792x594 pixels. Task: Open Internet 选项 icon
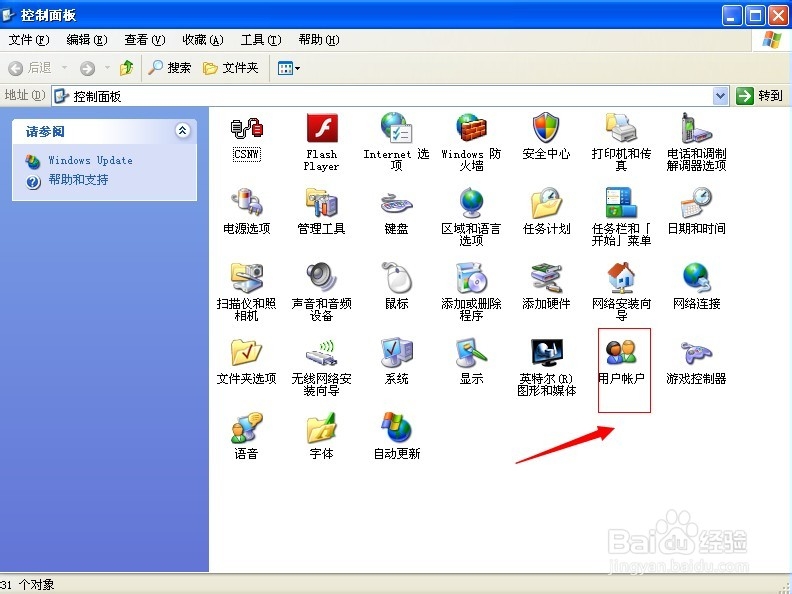click(396, 128)
